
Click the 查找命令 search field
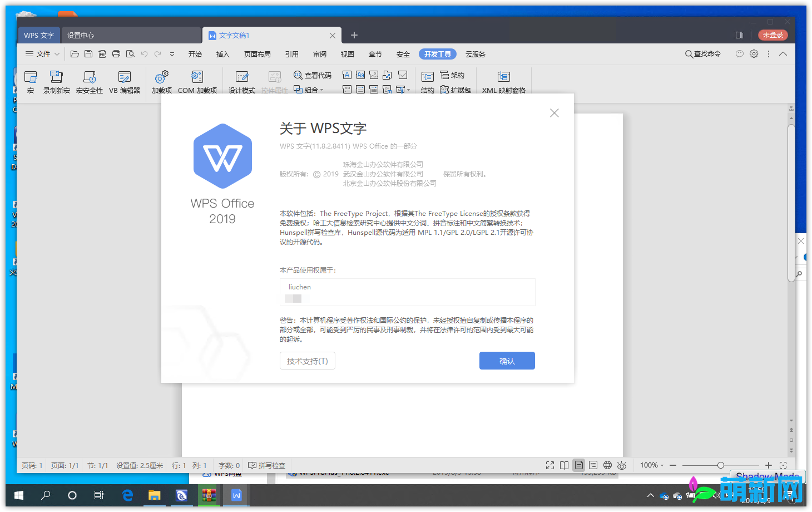(703, 53)
